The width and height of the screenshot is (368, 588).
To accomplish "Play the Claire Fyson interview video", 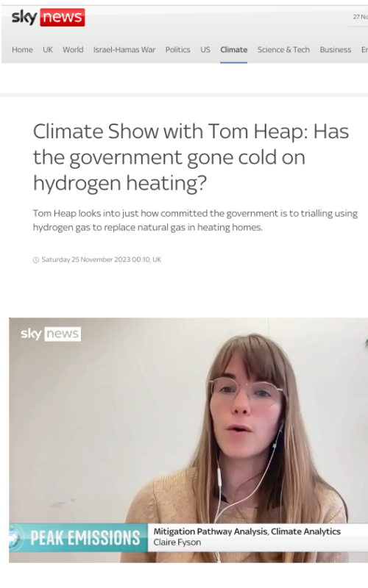I will (x=188, y=440).
